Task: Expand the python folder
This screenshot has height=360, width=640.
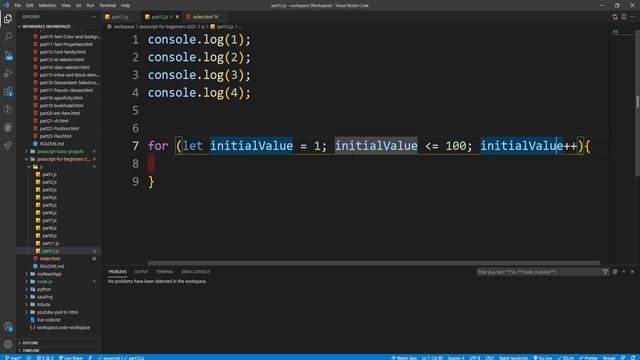Action: click(58, 289)
